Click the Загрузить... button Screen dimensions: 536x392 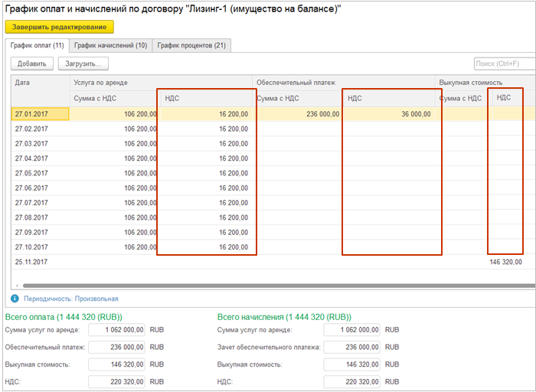click(x=84, y=64)
